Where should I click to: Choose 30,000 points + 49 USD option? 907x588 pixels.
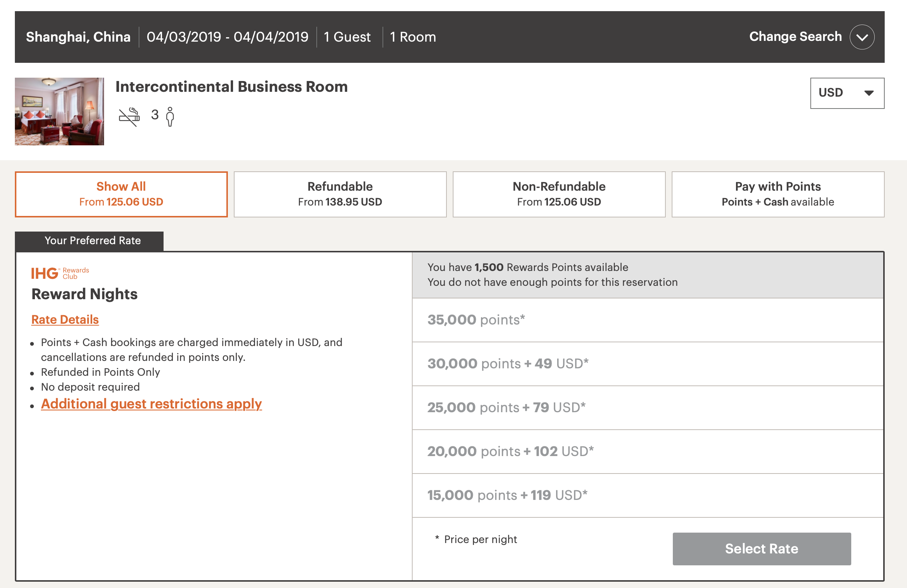tap(508, 364)
